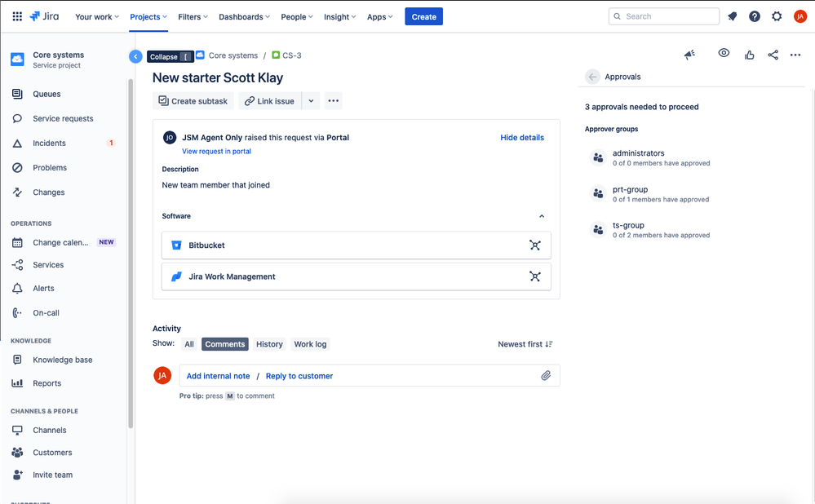Open the Jira Work Management card
815x504 pixels.
(x=356, y=276)
